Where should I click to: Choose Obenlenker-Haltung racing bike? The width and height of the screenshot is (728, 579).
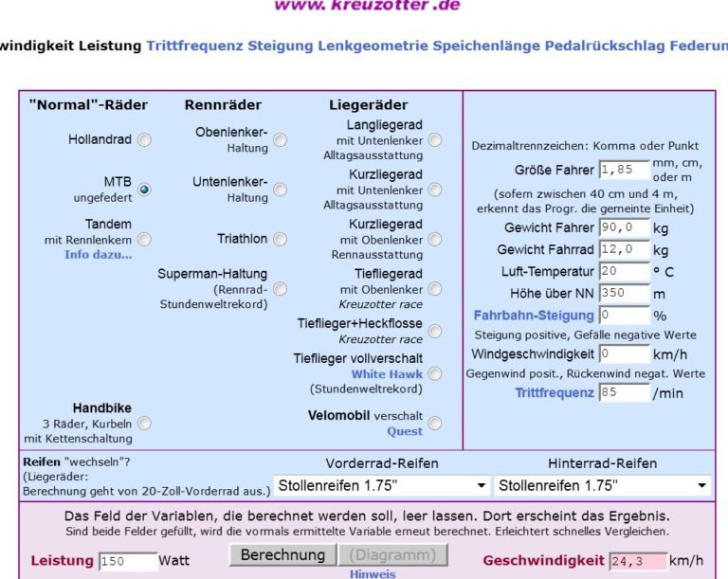(x=280, y=139)
